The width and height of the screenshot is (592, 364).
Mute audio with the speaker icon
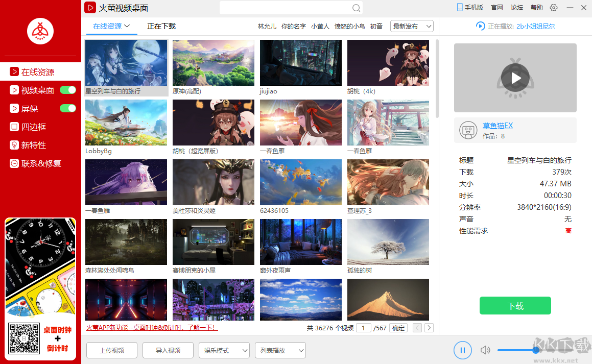pos(485,350)
